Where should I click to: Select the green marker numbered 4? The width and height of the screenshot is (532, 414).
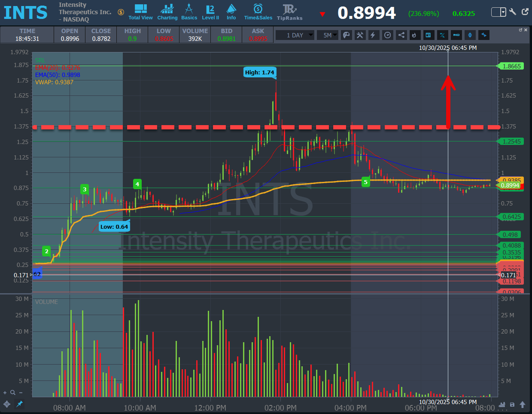pos(137,184)
